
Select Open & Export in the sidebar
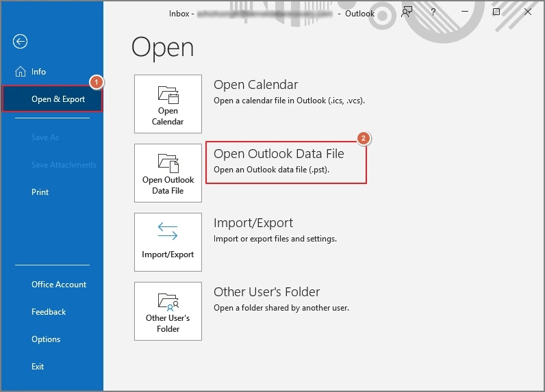click(52, 99)
